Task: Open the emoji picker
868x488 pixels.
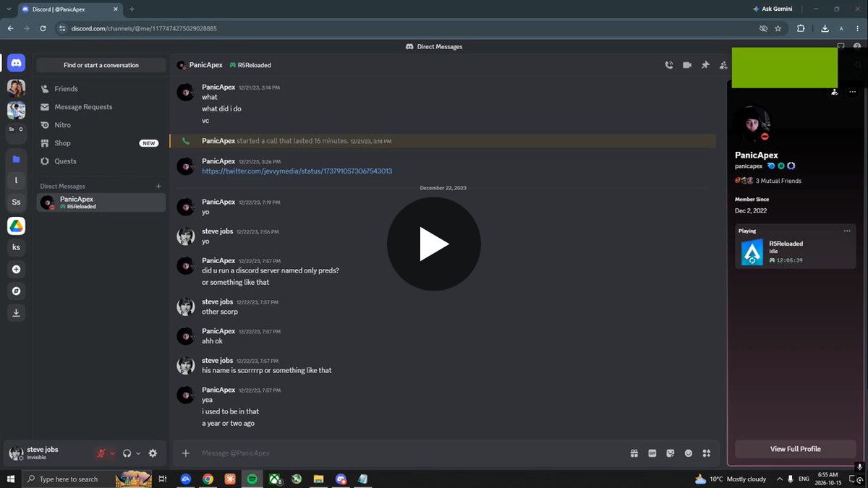Action: (x=689, y=453)
